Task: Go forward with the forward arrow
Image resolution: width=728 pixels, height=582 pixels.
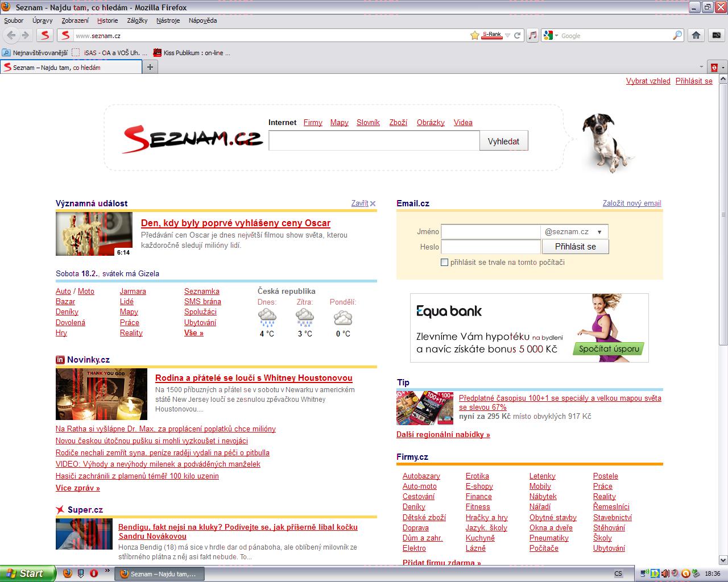Action: [25, 35]
